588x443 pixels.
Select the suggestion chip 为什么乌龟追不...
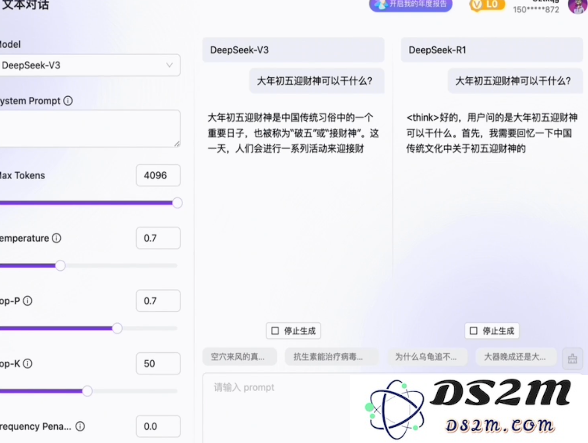(x=428, y=357)
